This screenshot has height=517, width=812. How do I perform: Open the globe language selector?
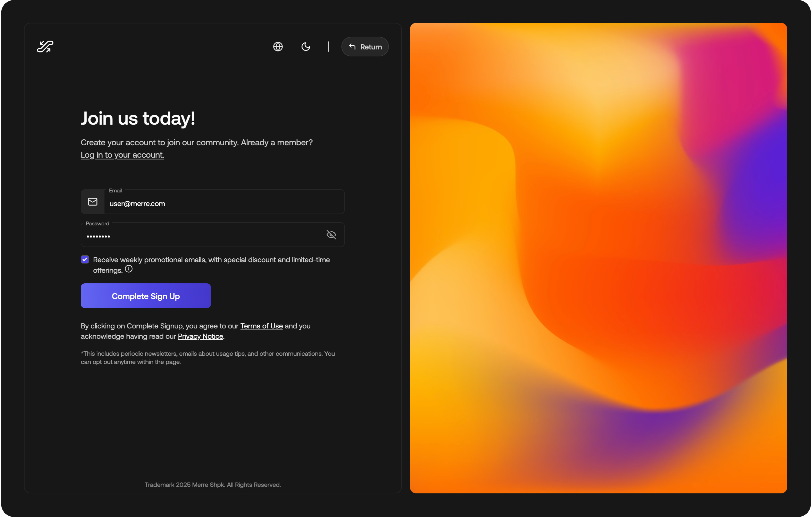tap(278, 47)
